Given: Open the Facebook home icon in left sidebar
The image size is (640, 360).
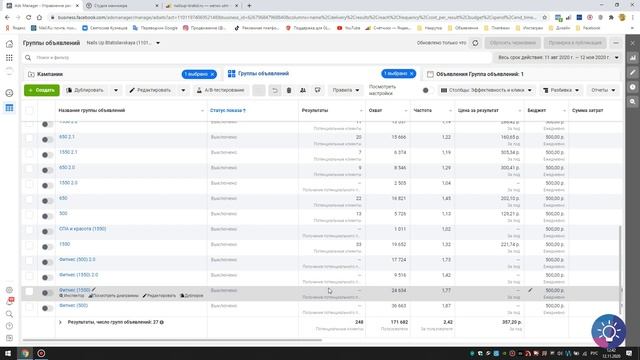Looking at the screenshot, I should (x=9, y=44).
